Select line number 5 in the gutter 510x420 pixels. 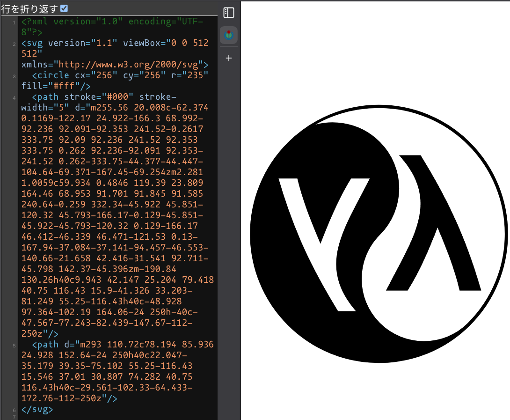click(x=14, y=346)
